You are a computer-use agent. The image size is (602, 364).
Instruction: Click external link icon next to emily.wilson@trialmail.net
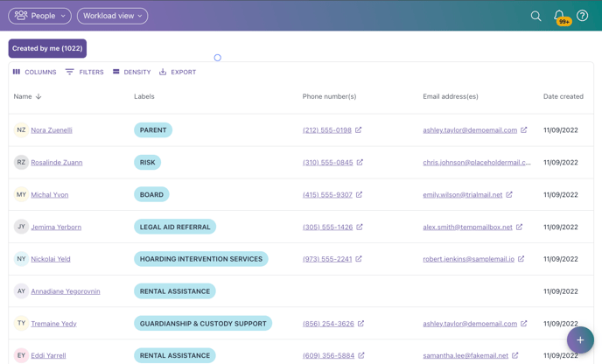[509, 194]
